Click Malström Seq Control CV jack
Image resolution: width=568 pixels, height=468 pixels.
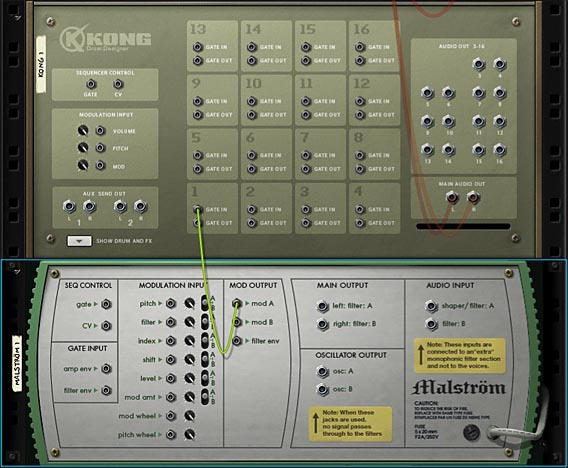[106, 326]
